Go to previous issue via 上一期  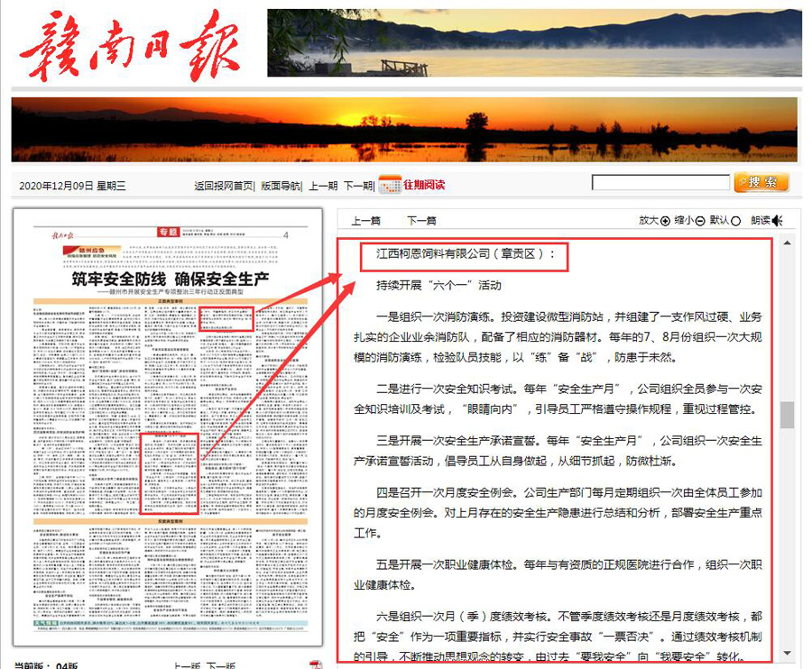323,186
